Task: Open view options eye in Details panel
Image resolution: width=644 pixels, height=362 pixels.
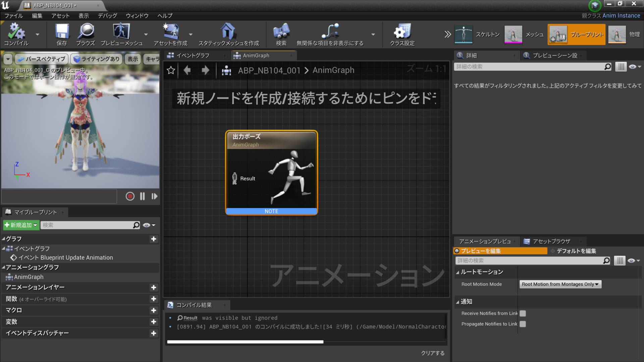Action: (635, 67)
